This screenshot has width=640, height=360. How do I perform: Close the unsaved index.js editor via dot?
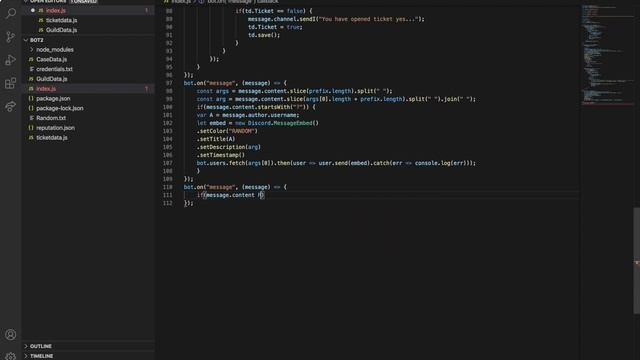[x=33, y=10]
